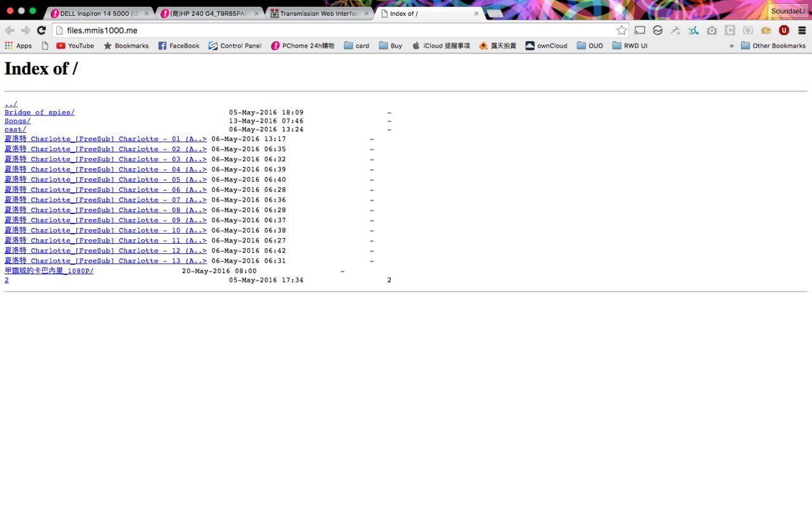The width and height of the screenshot is (812, 508).
Task: Click the teal satellite extension icon
Action: coord(694,30)
